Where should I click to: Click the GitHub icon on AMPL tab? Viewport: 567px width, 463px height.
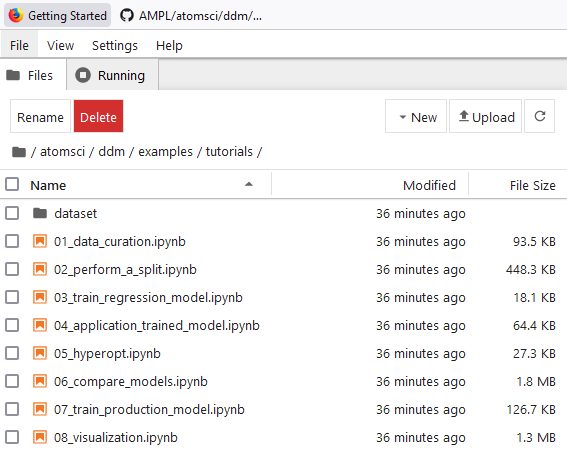click(x=127, y=16)
